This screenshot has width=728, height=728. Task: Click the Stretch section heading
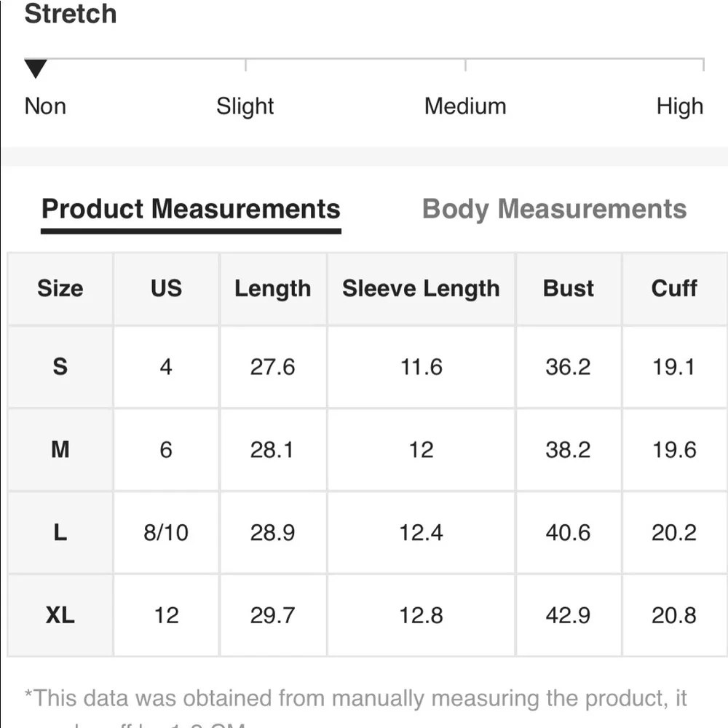click(x=71, y=14)
